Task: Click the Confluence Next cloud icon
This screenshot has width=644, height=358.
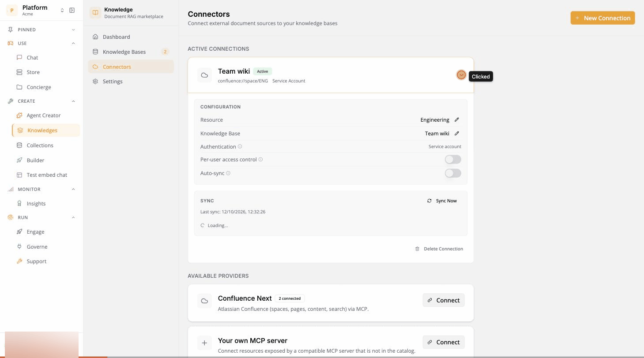Action: pos(204,301)
